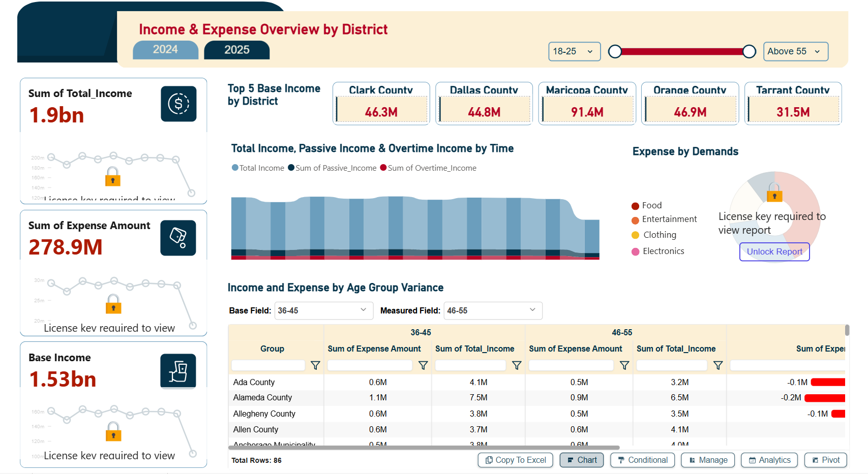
Task: Select the Tarrant County card
Action: 793,104
